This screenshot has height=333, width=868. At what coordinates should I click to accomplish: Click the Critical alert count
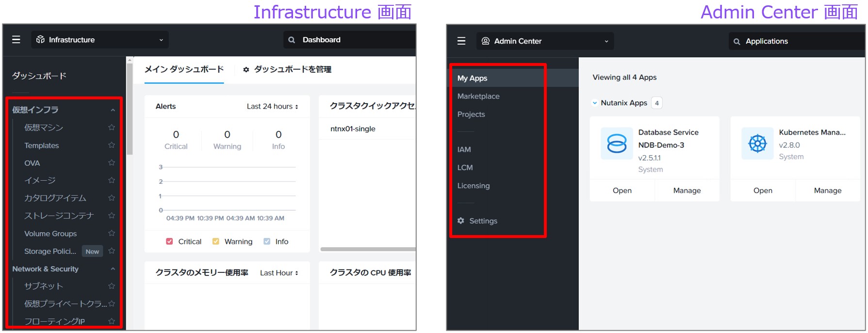click(176, 134)
